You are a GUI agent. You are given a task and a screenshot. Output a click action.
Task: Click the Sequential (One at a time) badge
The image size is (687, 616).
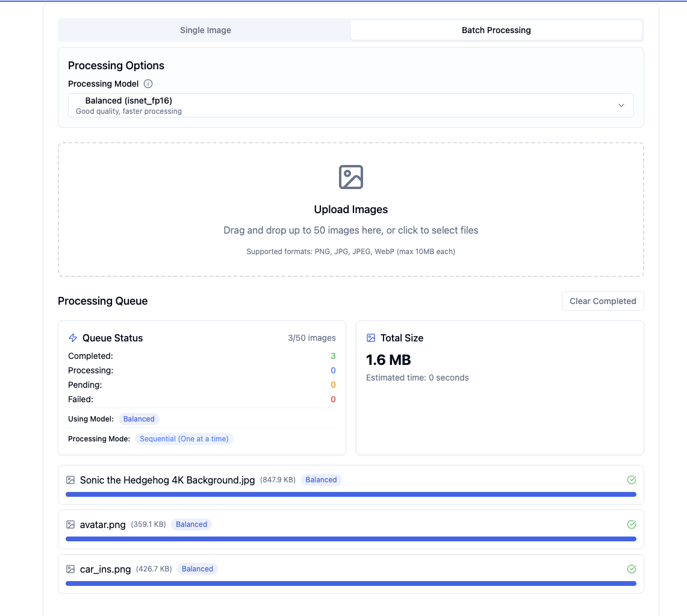(x=184, y=439)
